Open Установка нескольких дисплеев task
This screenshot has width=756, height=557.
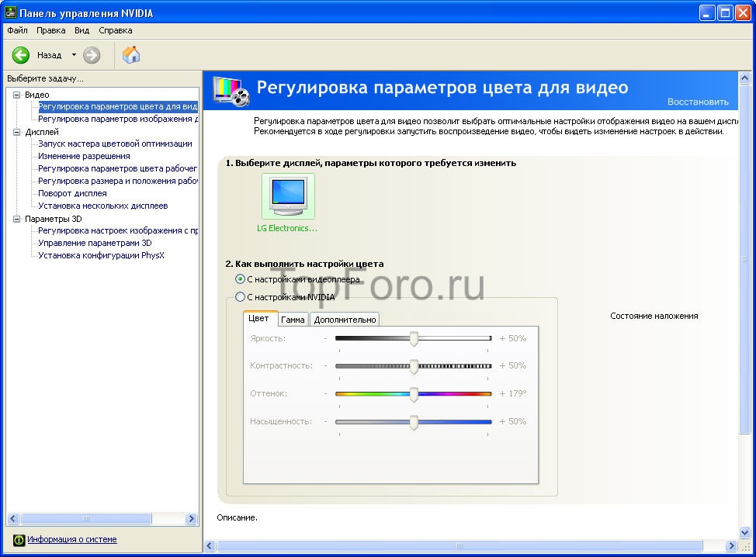103,206
